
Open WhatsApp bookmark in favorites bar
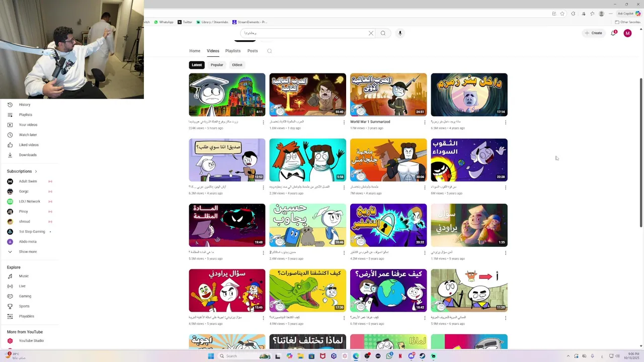point(164,22)
